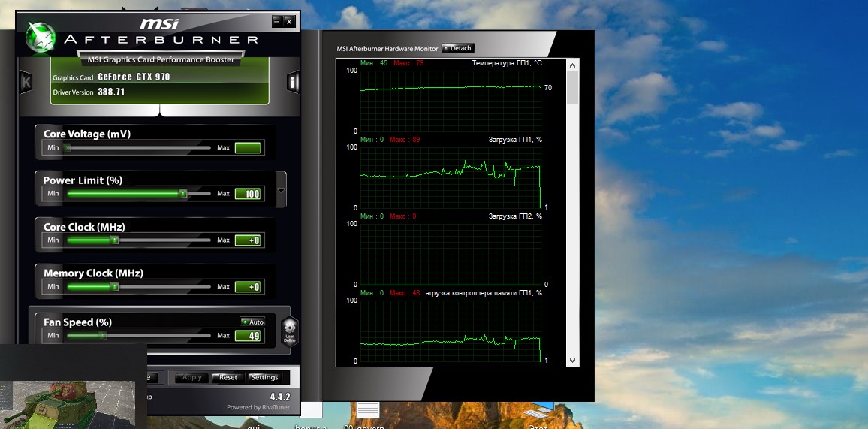Click the Core Clock slider handle
The image size is (868, 429).
click(114, 240)
